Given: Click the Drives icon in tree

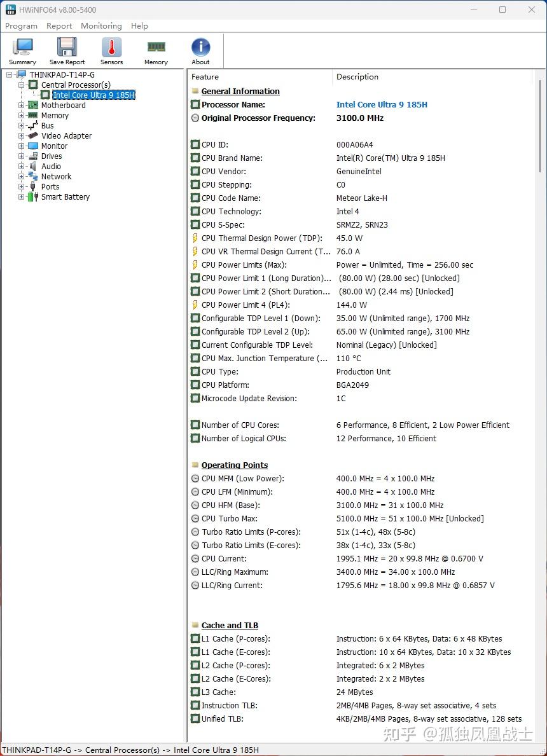Looking at the screenshot, I should tap(33, 156).
